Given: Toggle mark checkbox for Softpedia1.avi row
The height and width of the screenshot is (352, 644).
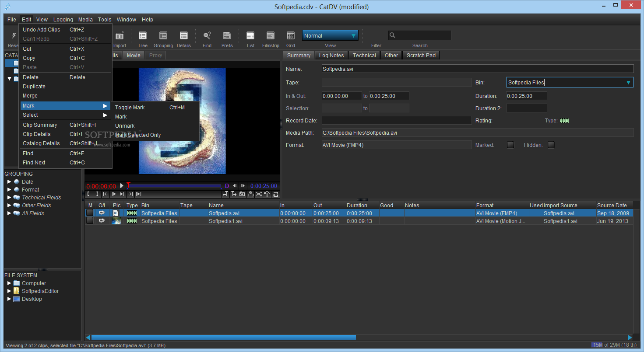Looking at the screenshot, I should point(90,221).
